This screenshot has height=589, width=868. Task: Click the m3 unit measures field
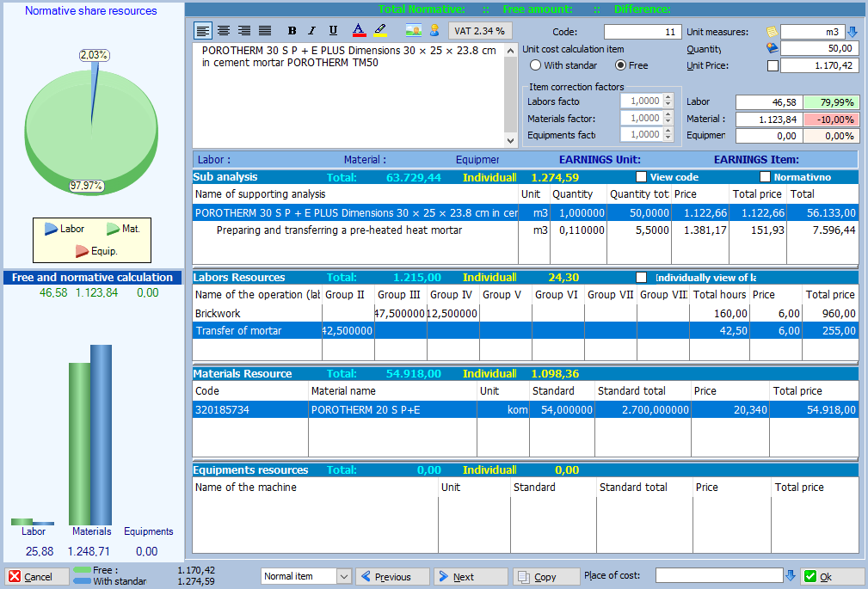point(812,32)
